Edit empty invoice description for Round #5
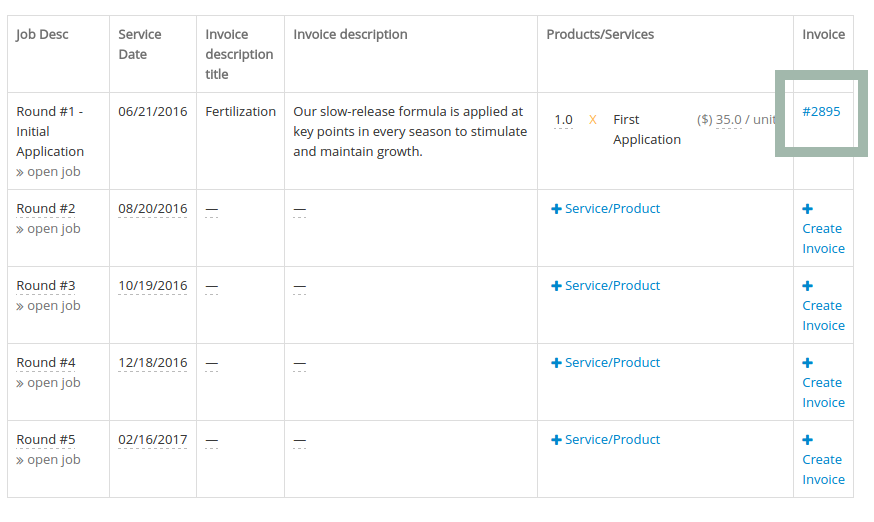 tap(300, 441)
